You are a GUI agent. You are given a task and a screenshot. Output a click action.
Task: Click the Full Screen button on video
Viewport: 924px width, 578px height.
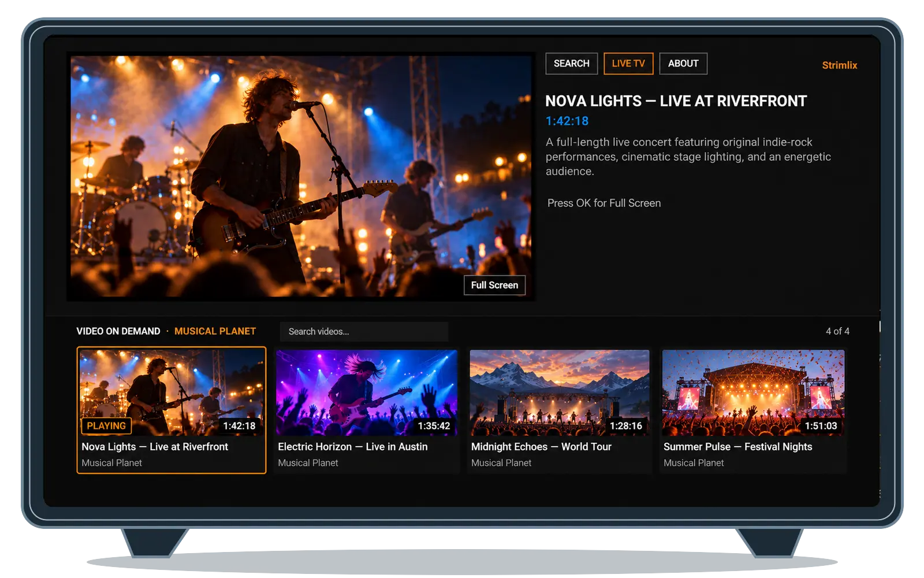494,285
